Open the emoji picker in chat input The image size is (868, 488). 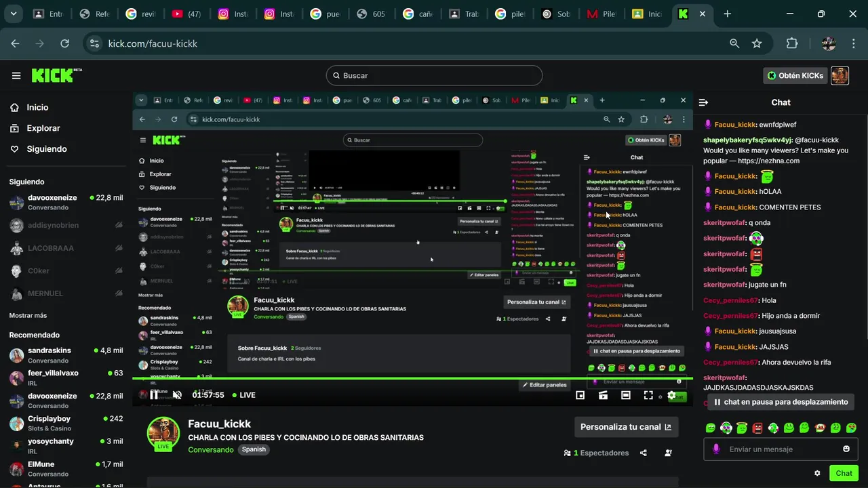(846, 449)
